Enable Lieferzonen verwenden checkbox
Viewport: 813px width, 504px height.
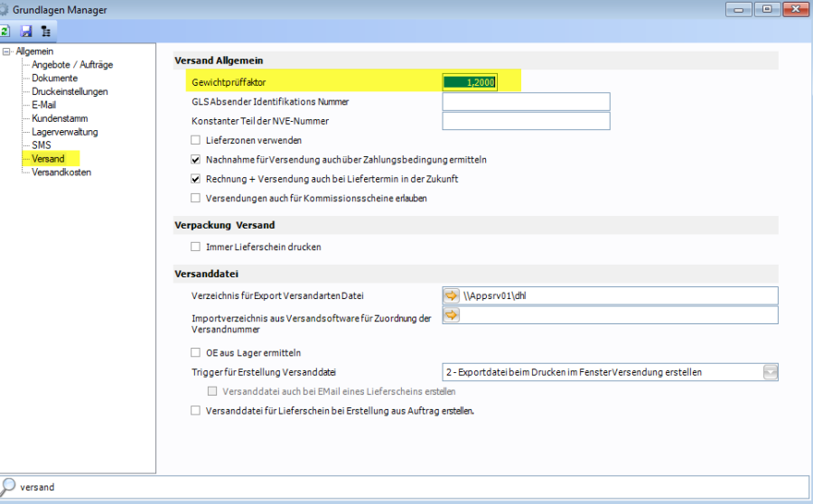click(x=195, y=140)
